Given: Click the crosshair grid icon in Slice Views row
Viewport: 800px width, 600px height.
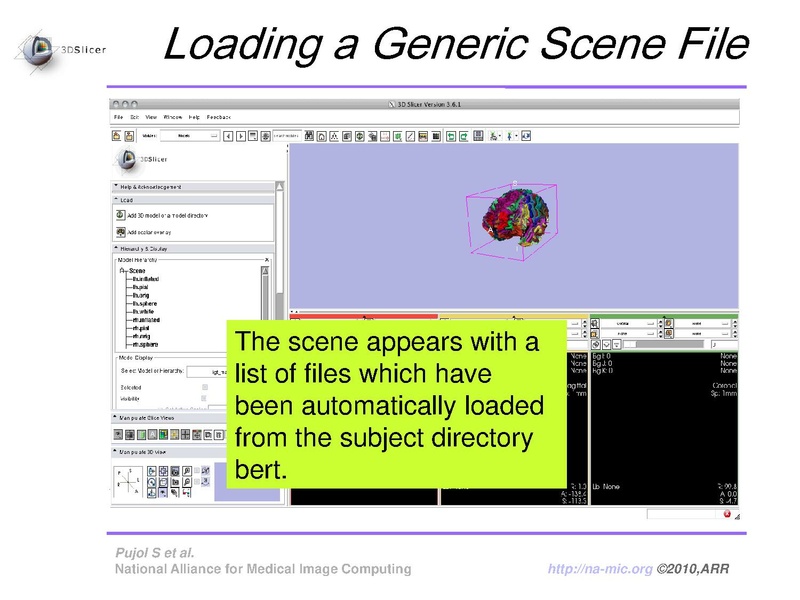Looking at the screenshot, I should click(185, 435).
